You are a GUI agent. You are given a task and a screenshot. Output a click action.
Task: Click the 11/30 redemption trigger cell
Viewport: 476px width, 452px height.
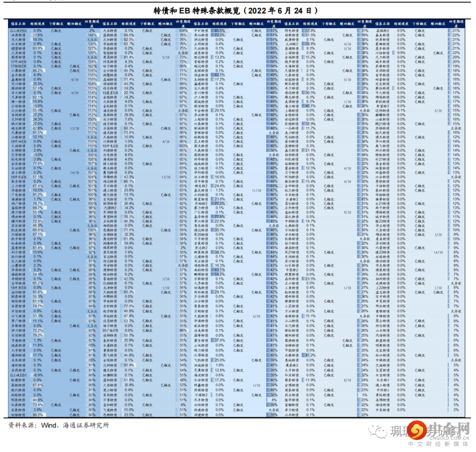pos(257,190)
